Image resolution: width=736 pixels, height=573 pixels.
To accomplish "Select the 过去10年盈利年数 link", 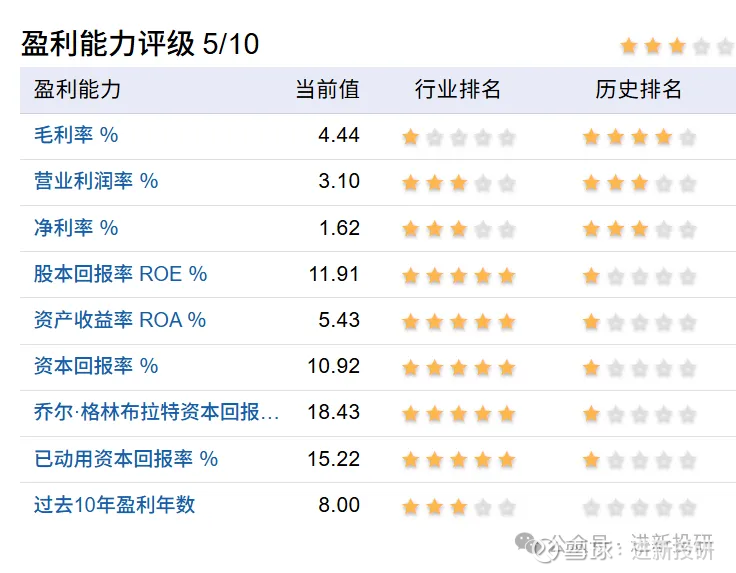I will 115,505.
